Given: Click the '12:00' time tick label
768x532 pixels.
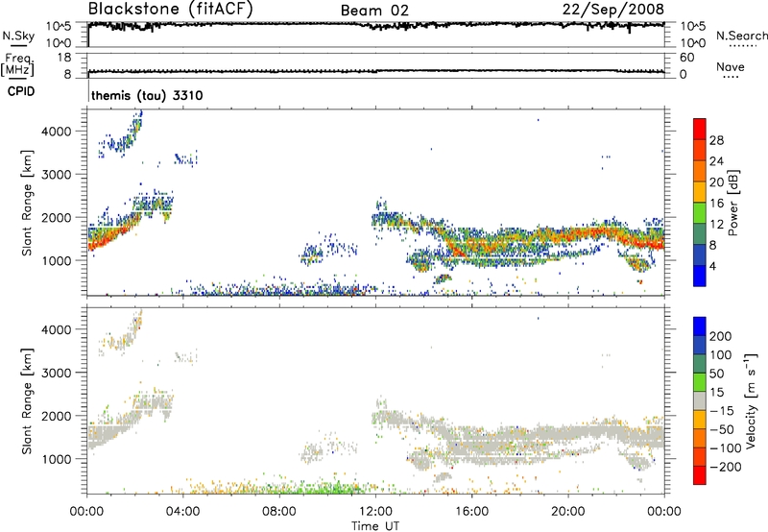Looking at the screenshot, I should pyautogui.click(x=375, y=512).
